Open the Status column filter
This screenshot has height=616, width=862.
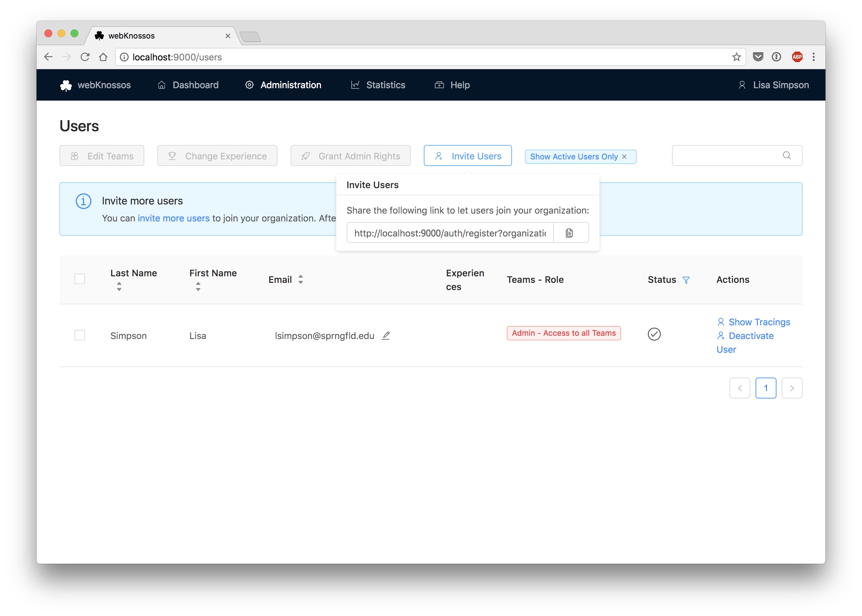tap(686, 280)
